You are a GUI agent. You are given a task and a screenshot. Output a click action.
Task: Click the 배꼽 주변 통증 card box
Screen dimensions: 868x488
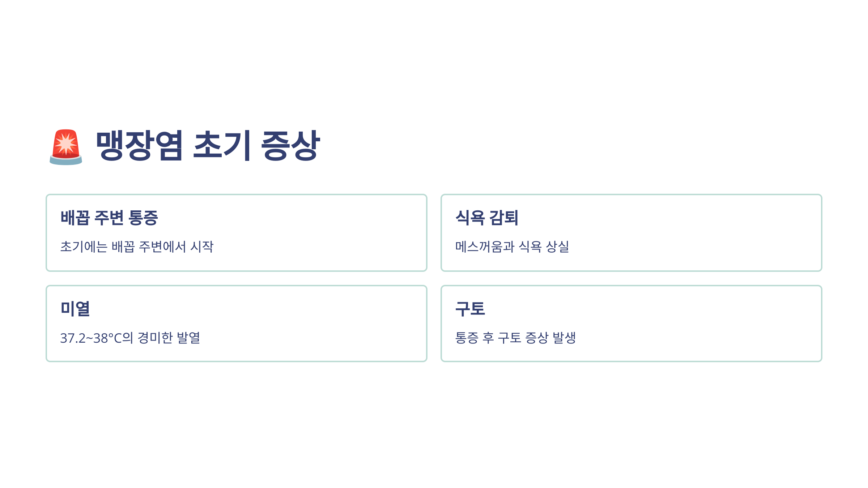[237, 233]
